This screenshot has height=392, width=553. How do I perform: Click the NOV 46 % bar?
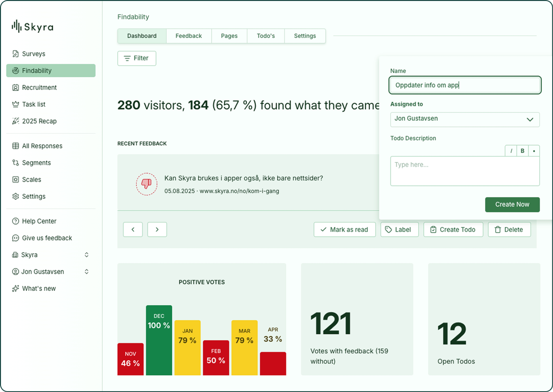(130, 359)
